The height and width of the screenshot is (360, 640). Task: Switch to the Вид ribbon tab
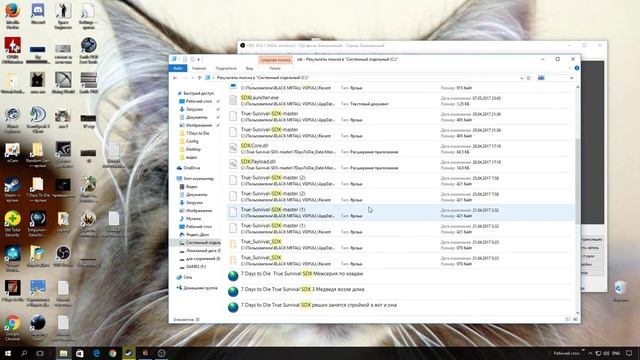[249, 68]
